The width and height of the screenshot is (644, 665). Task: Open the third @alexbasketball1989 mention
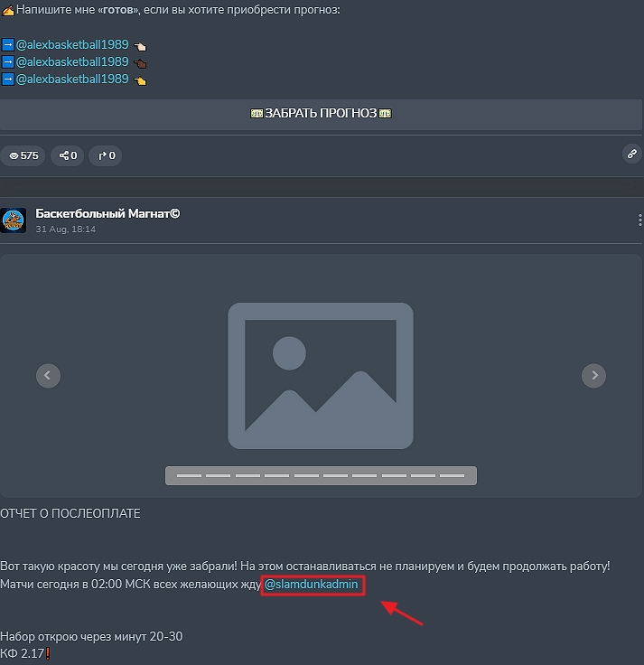pos(72,80)
